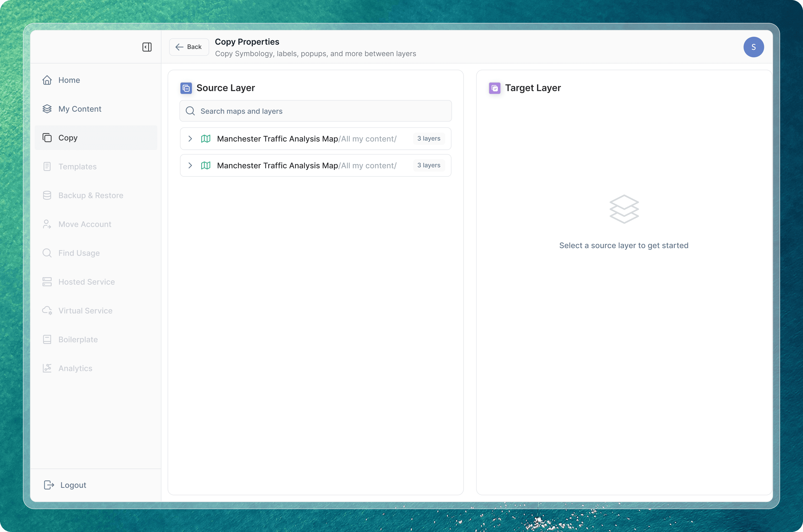This screenshot has width=803, height=532.
Task: Click the Move Account user icon
Action: 47,224
